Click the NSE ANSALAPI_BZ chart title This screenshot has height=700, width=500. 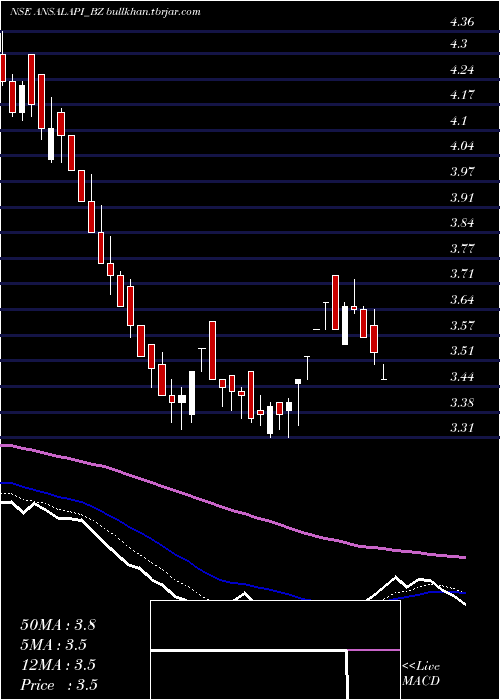[x=105, y=12]
